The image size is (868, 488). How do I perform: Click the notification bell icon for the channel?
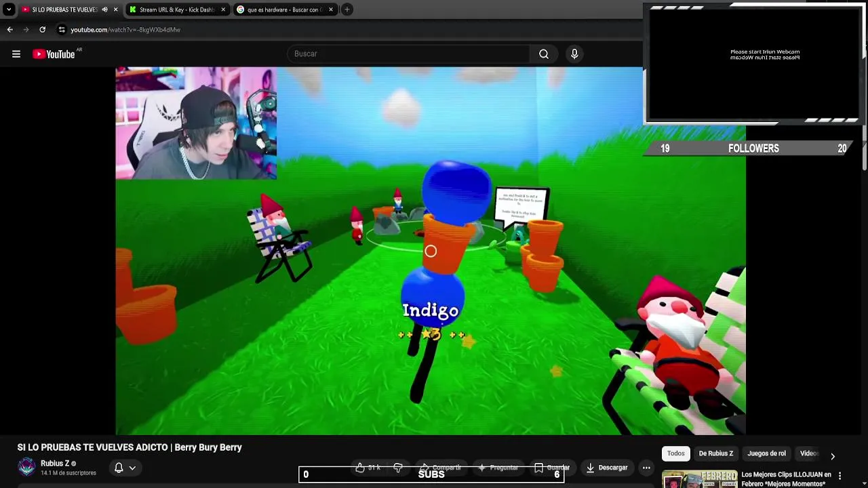[119, 468]
